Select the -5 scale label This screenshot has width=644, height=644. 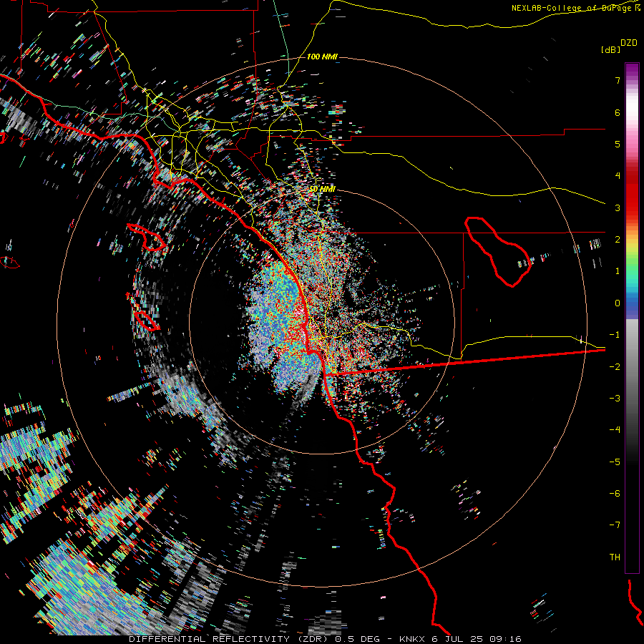(615, 462)
